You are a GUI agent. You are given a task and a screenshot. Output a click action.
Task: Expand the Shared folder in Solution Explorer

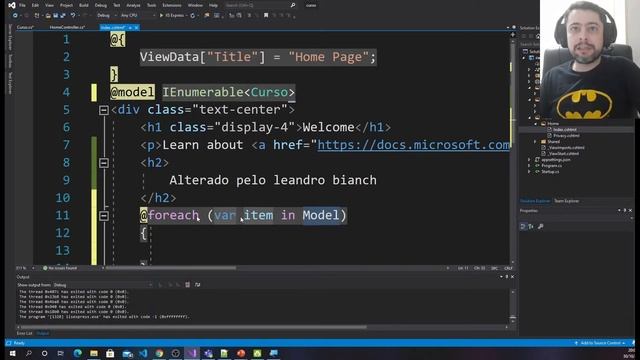click(x=536, y=142)
